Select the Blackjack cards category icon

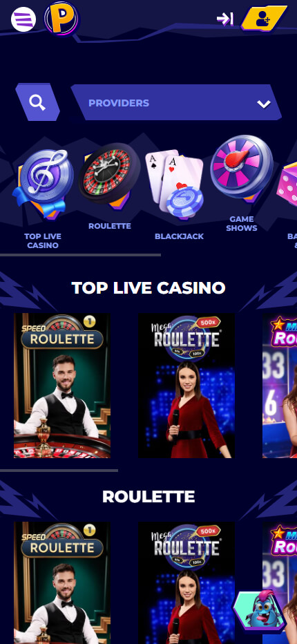(x=175, y=182)
